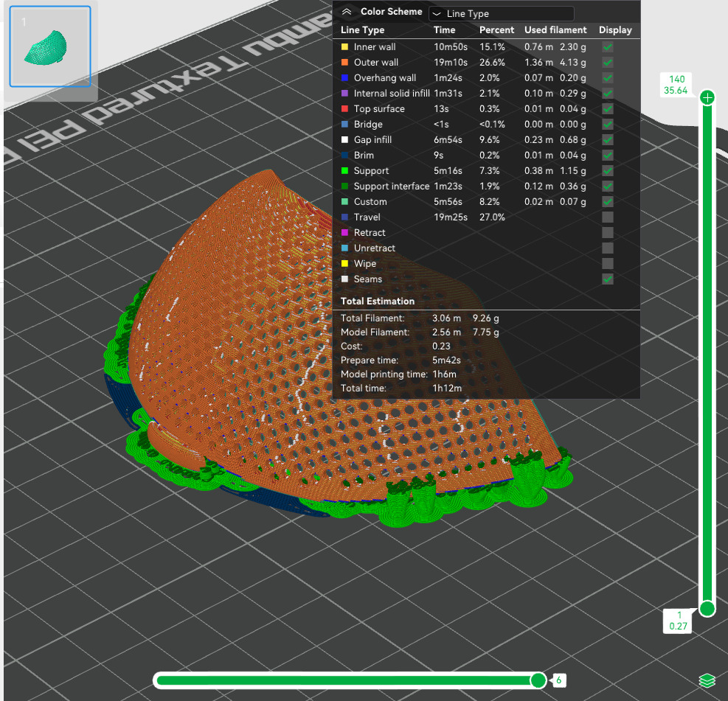Toggle Top surface display checkbox

point(607,108)
